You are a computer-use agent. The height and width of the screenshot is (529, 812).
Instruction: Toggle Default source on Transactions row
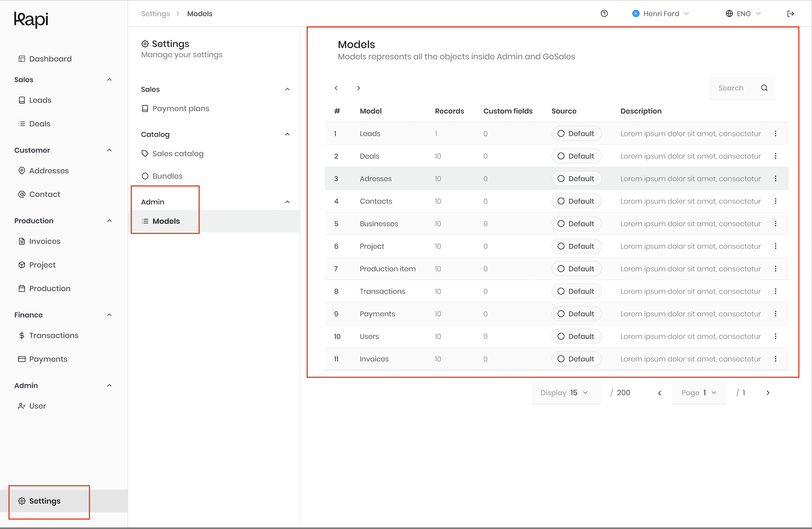point(577,291)
